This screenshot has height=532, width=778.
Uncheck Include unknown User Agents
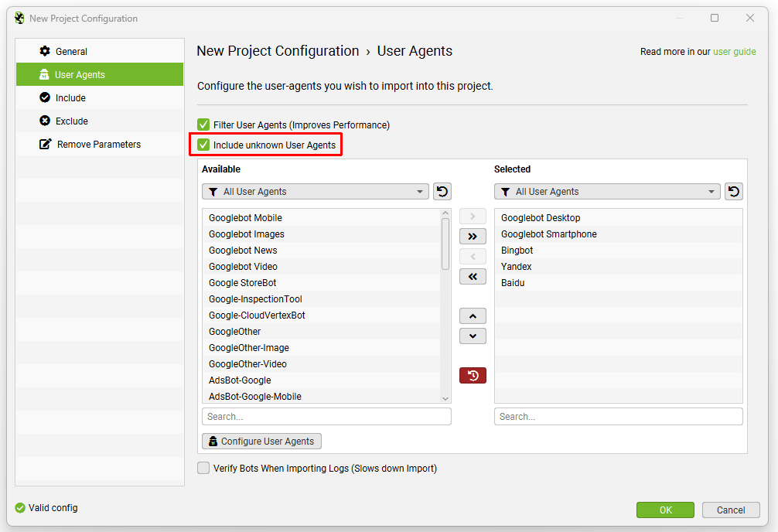pos(204,145)
